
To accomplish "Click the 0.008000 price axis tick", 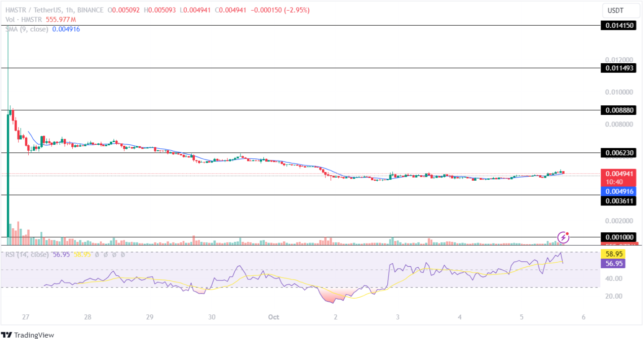I will (x=619, y=124).
